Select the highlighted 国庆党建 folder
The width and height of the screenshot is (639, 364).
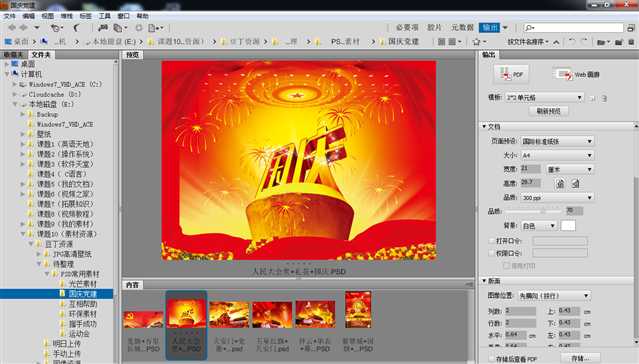pos(82,294)
